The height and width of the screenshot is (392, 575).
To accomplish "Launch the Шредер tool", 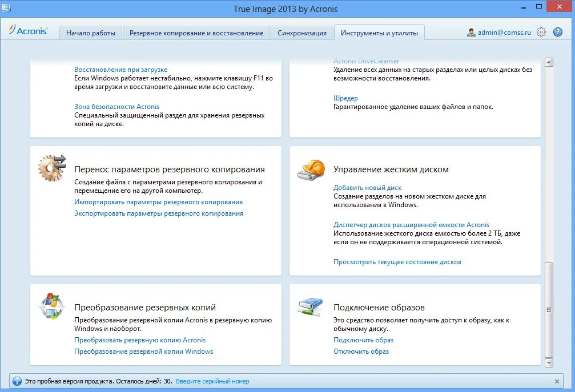I will pos(345,98).
